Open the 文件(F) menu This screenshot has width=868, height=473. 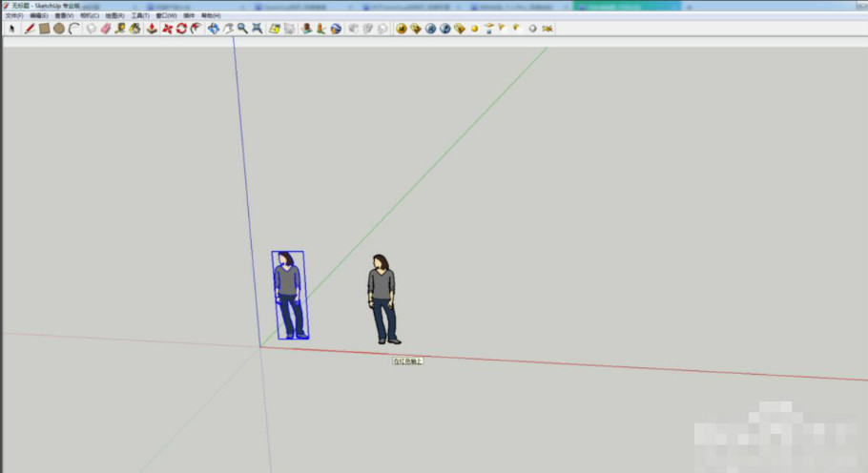[14, 15]
